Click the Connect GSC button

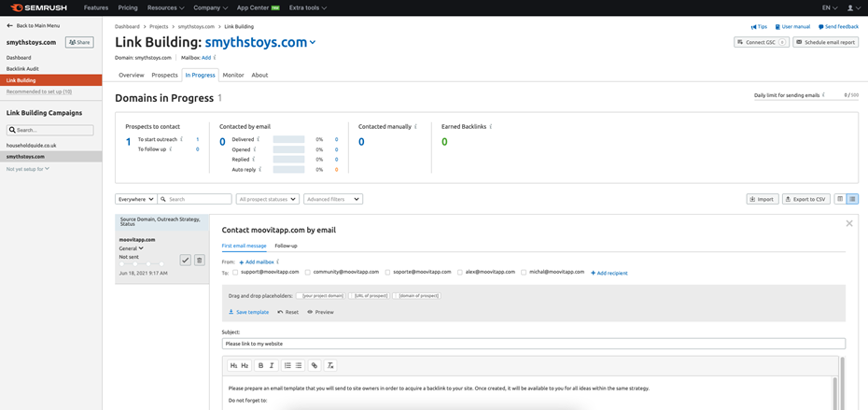762,42
